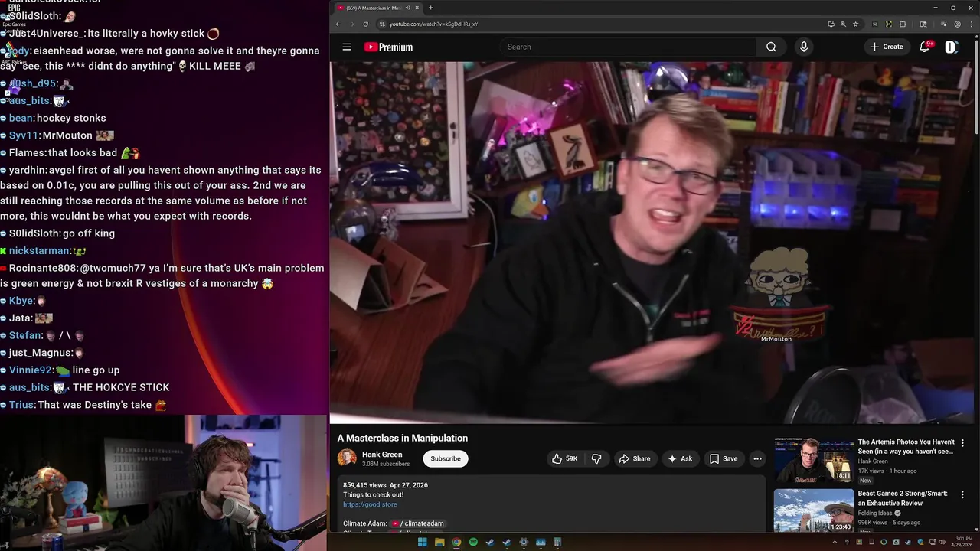Open the YouTube guide hamburger menu
The image size is (980, 551).
[347, 47]
